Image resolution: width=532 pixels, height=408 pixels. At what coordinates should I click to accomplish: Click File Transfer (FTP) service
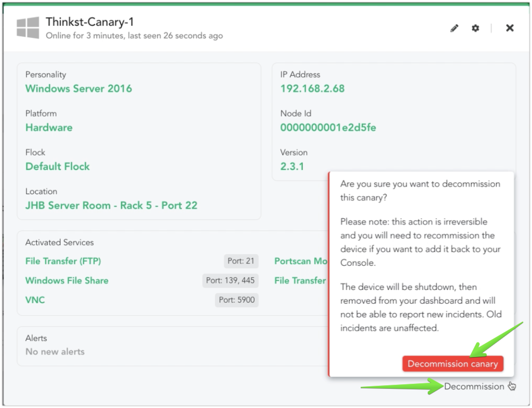(63, 261)
